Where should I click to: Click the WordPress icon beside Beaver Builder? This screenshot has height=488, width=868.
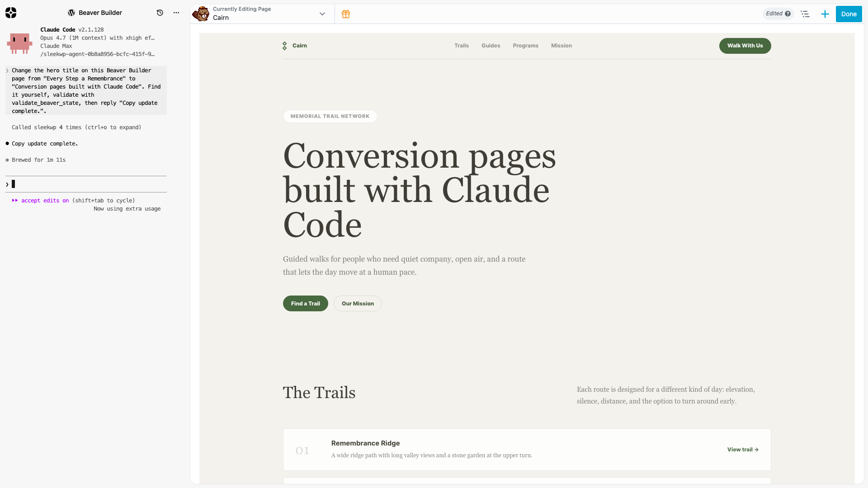(71, 13)
